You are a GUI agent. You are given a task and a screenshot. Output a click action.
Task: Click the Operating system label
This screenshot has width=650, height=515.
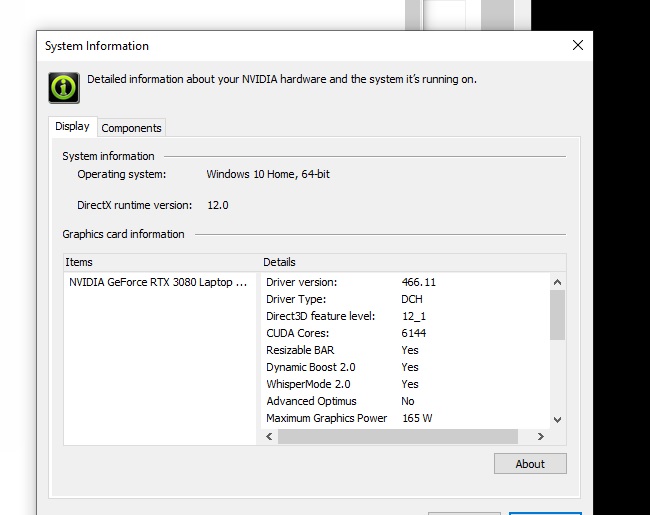pos(121,174)
